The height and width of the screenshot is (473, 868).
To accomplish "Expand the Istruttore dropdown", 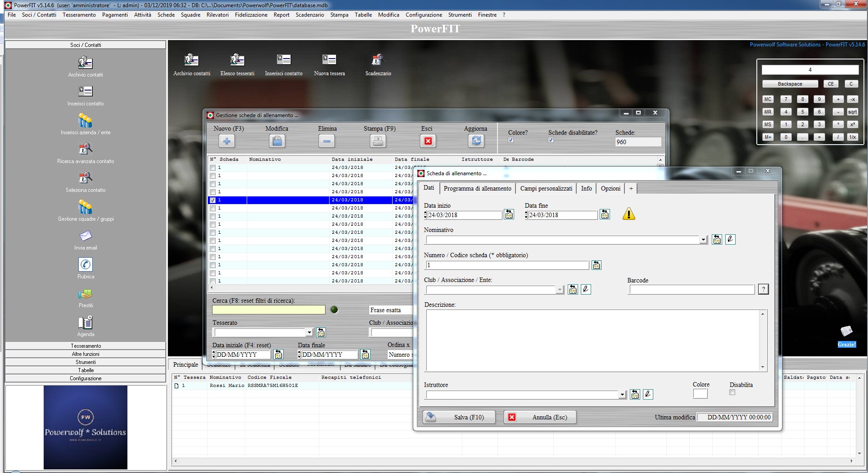I will click(x=622, y=395).
